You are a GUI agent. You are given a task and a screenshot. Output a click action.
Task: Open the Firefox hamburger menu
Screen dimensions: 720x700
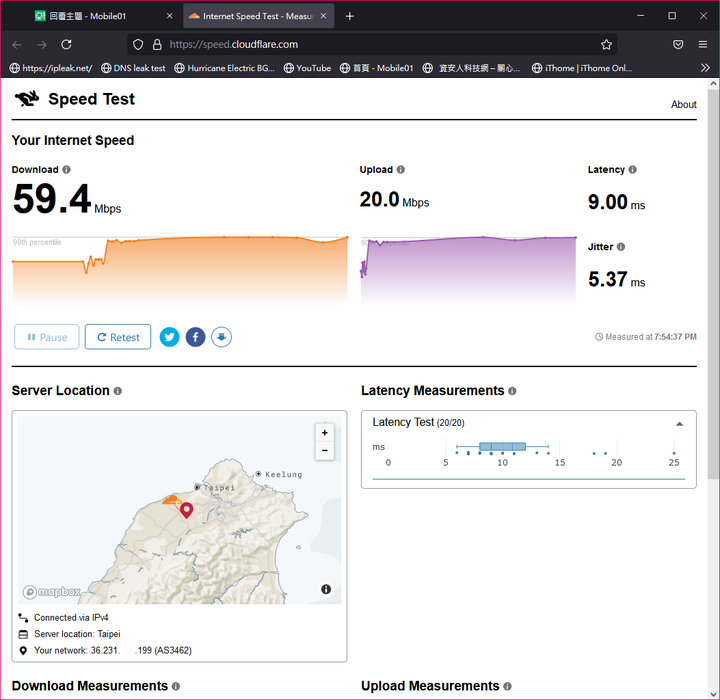(703, 45)
